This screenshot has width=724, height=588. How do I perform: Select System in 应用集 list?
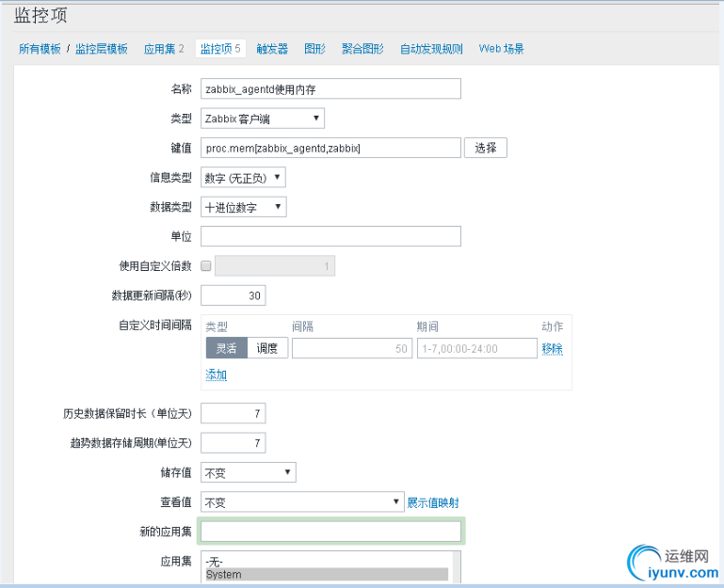(x=327, y=575)
